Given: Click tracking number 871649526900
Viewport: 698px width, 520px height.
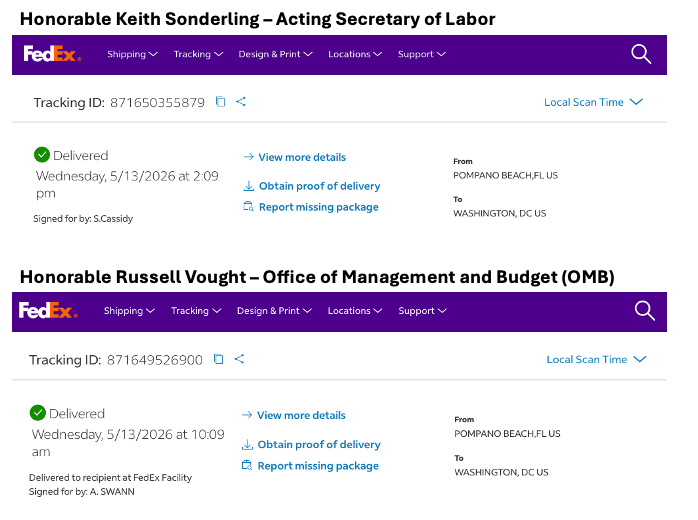Looking at the screenshot, I should tap(154, 360).
